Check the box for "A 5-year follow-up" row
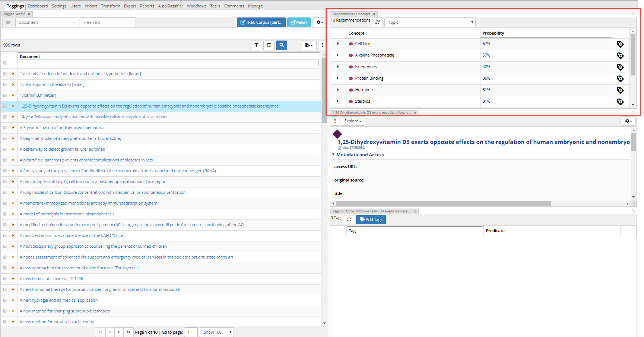Image resolution: width=644 pixels, height=337 pixels. 5,128
